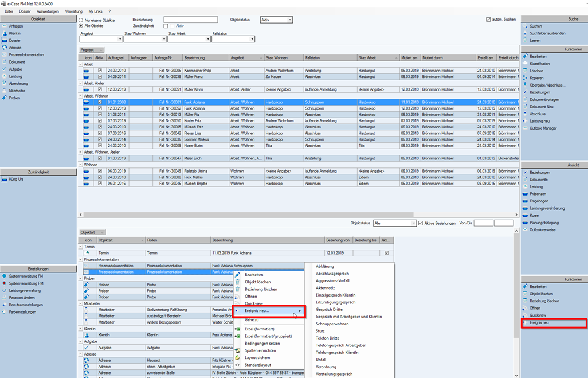
Task: Open Übergabe/Abschluss function
Action: [547, 85]
